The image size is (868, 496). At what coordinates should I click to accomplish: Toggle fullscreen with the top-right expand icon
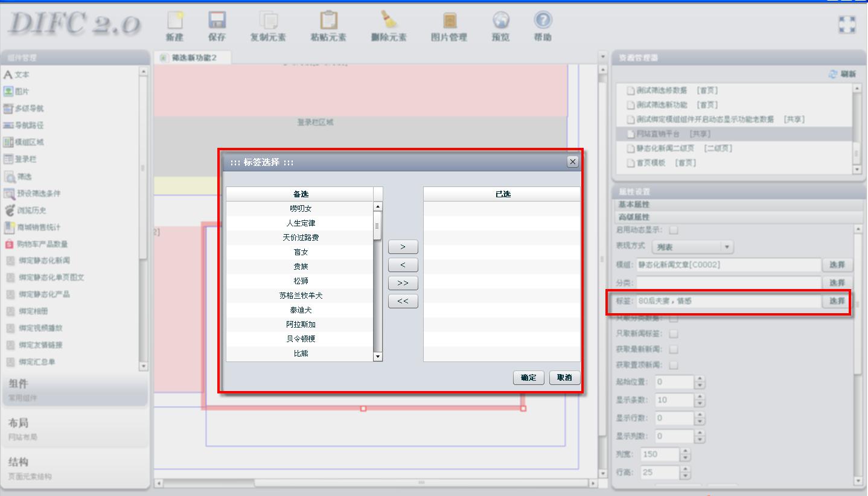tap(847, 25)
